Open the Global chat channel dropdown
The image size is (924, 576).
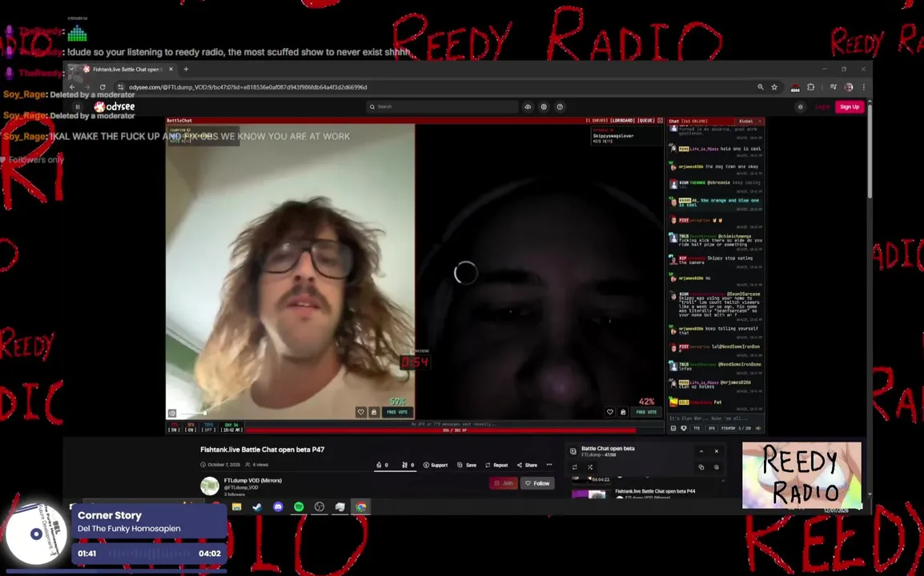tap(749, 121)
